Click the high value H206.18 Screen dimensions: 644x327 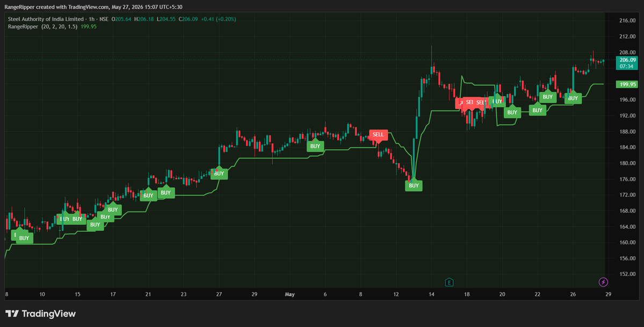(x=144, y=19)
